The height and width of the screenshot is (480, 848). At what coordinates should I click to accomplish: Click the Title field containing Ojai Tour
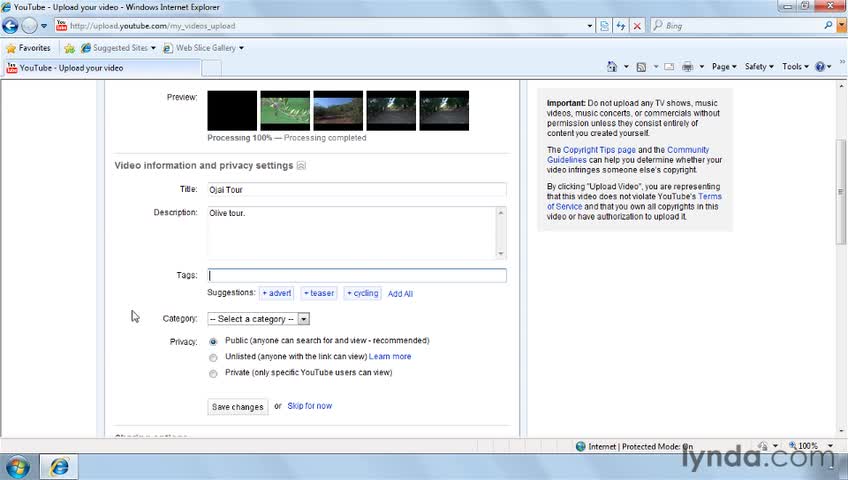pos(357,190)
